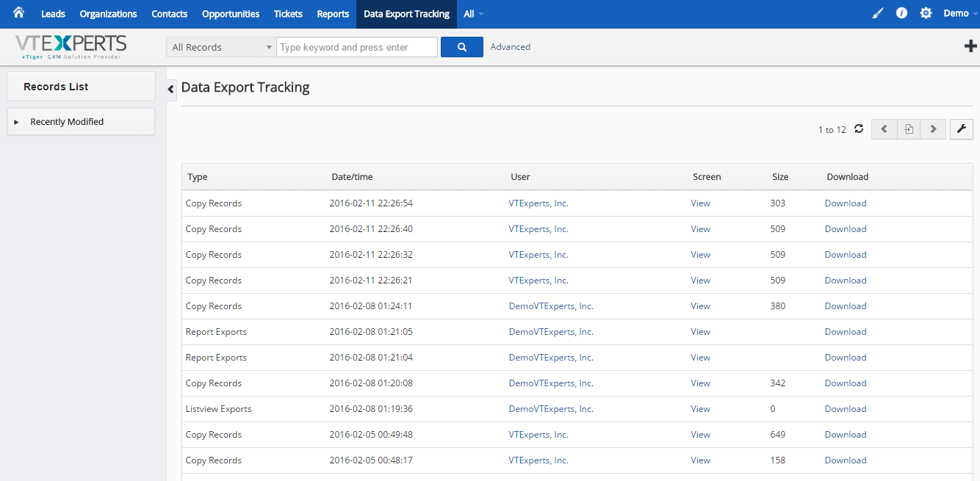Select the Data Export Tracking tab

[406, 14]
